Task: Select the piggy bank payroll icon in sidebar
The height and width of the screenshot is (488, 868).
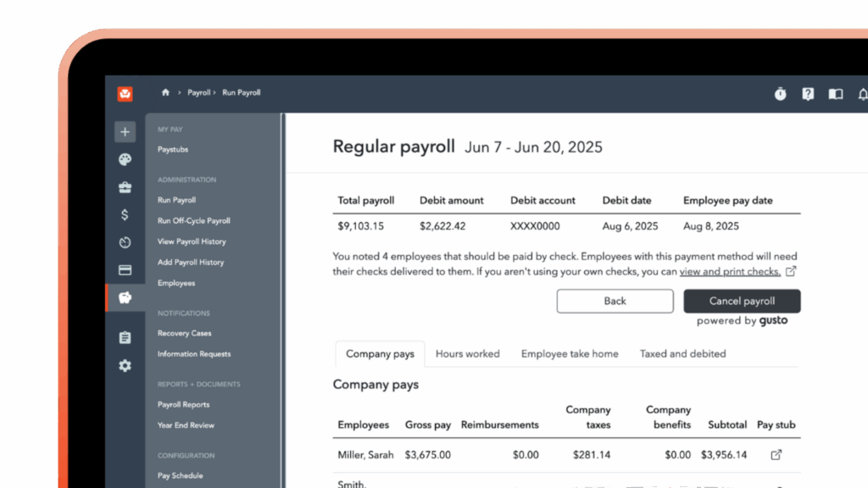Action: coord(125,298)
